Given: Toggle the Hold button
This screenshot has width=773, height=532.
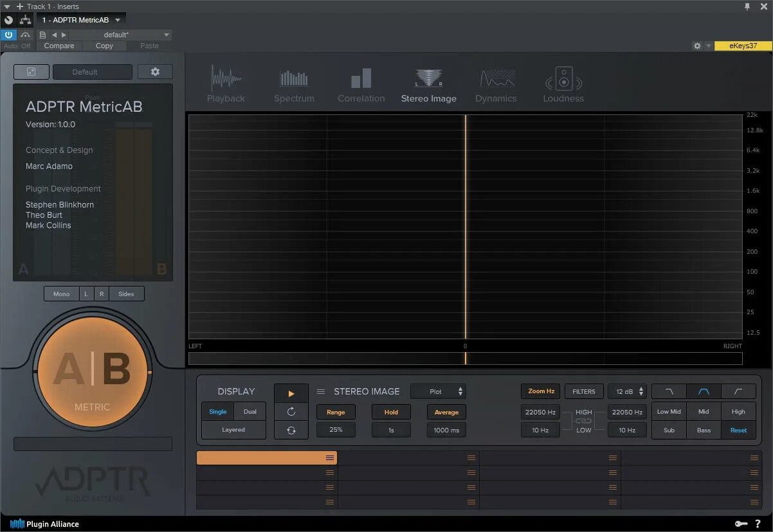Looking at the screenshot, I should point(391,412).
